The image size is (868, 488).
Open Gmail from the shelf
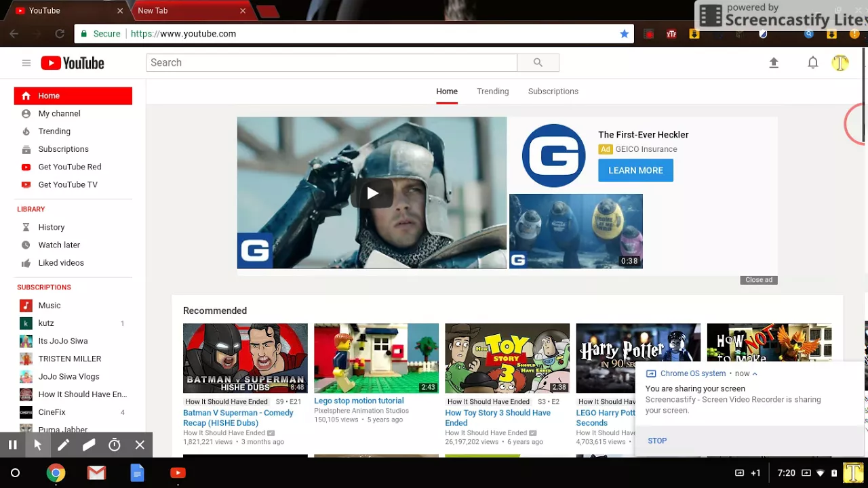[x=96, y=473]
